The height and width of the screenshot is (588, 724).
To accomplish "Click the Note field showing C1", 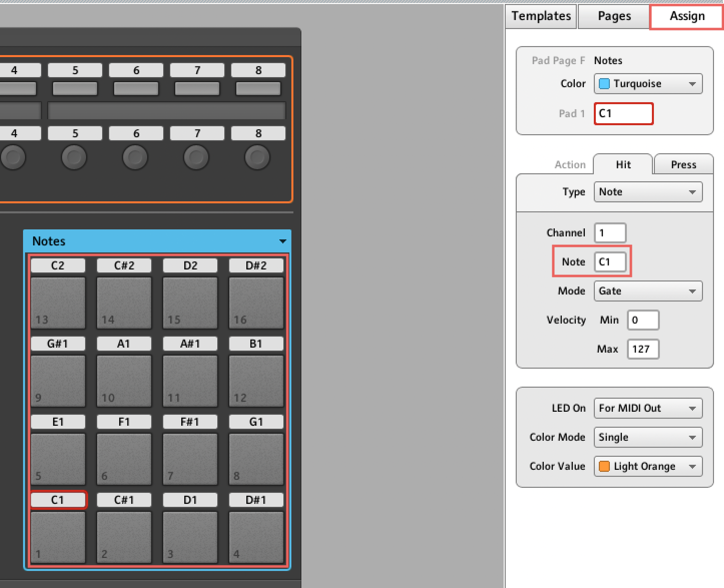I will pyautogui.click(x=610, y=262).
